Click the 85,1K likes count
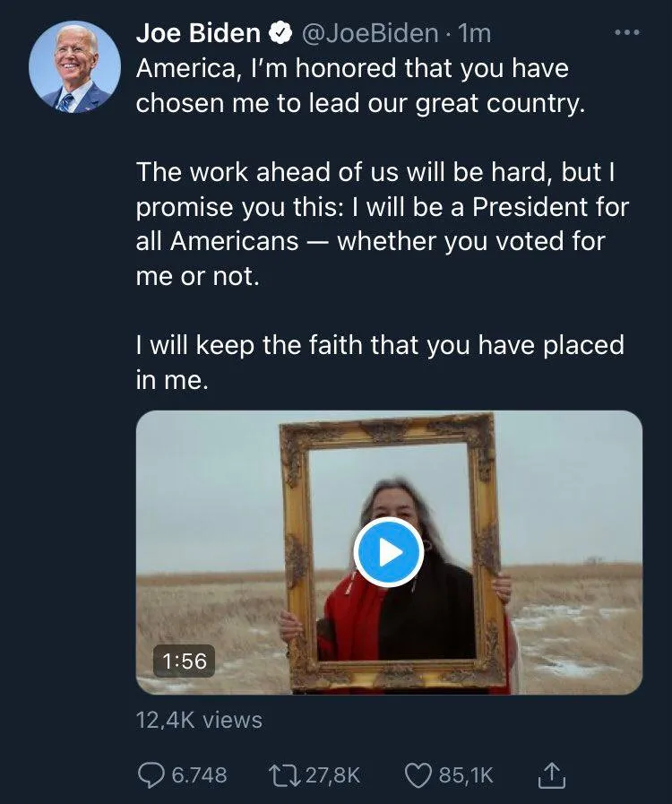Screen dimensions: 672x804 tap(465, 774)
